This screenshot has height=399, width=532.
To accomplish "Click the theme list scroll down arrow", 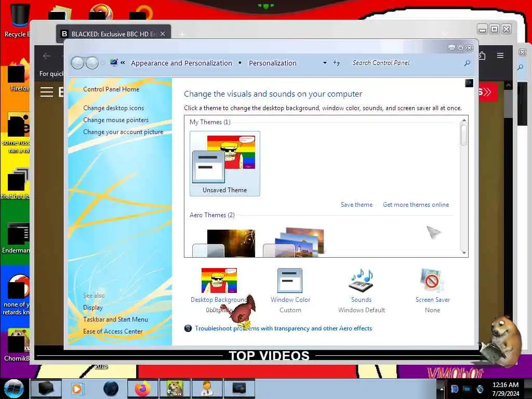I will click(x=464, y=253).
